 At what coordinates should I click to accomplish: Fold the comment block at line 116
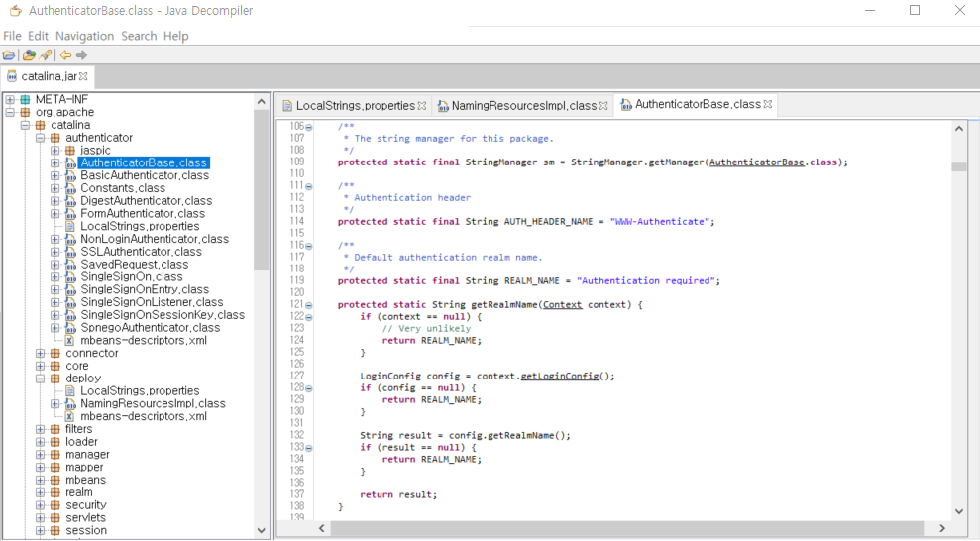[309, 246]
